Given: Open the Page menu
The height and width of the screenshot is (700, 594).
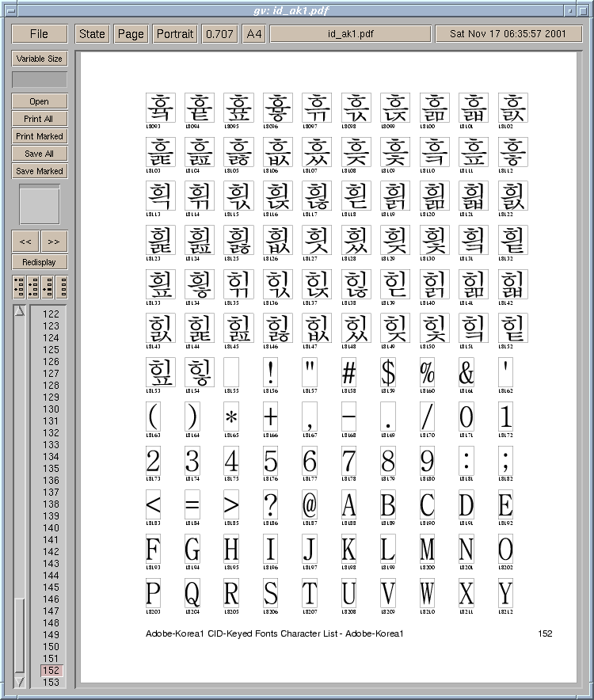Looking at the screenshot, I should point(131,33).
